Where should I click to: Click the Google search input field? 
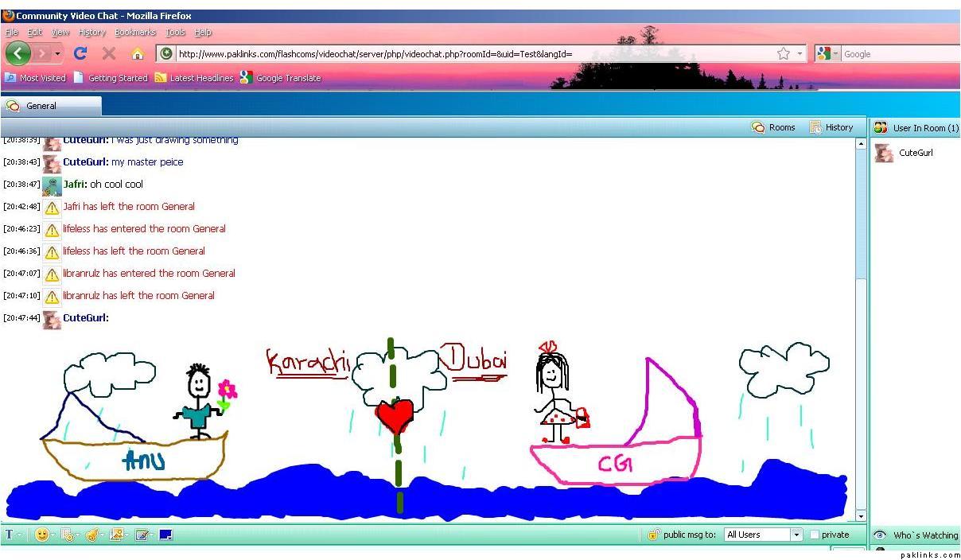coord(901,53)
